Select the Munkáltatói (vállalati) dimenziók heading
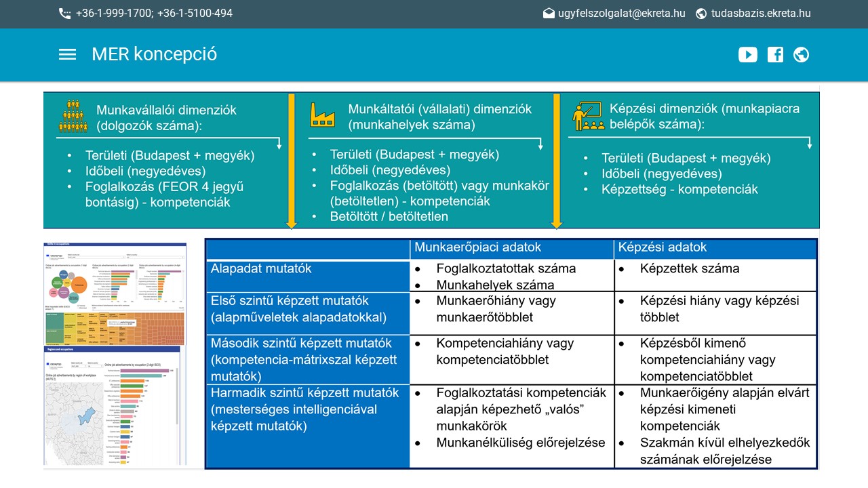Image resolution: width=868 pixels, height=488 pixels. 440,117
